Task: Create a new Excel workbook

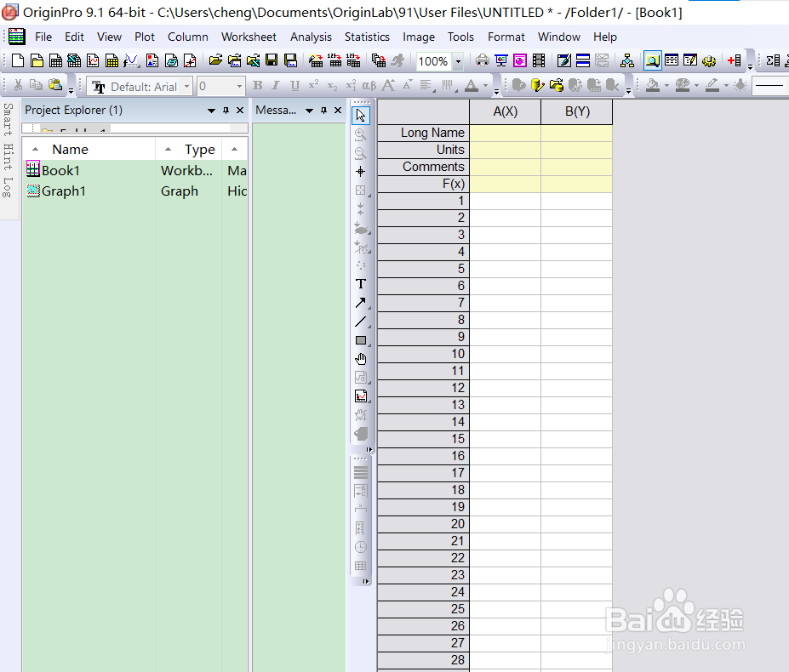Action: point(74,61)
